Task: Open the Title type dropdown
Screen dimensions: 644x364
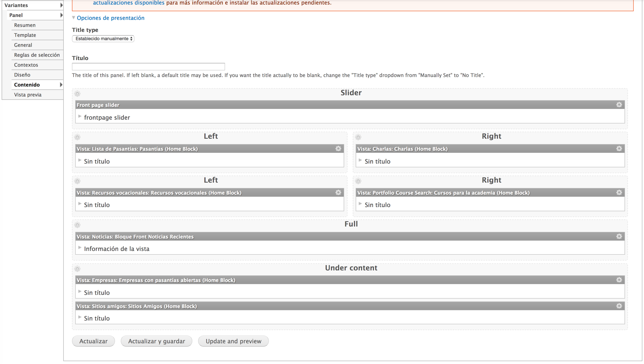Action: click(103, 39)
